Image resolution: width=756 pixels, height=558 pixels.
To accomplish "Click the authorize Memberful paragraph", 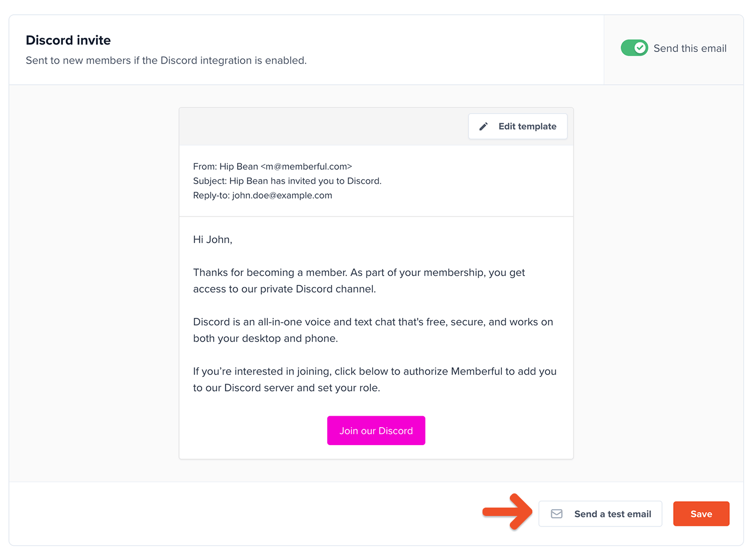I will [x=374, y=379].
